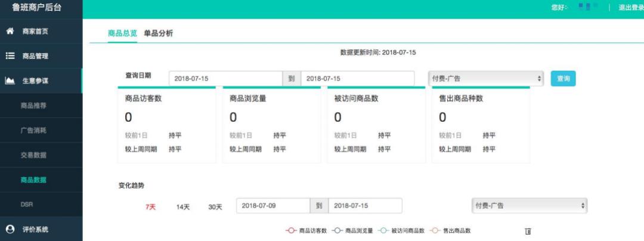Click the query start date 2018-07-15 field
This screenshot has height=241, width=644.
(225, 78)
